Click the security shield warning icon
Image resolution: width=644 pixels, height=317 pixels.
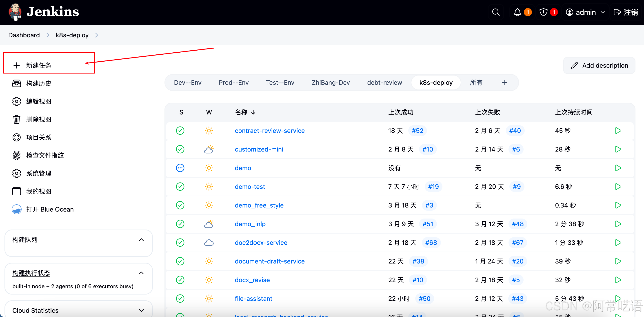(543, 12)
